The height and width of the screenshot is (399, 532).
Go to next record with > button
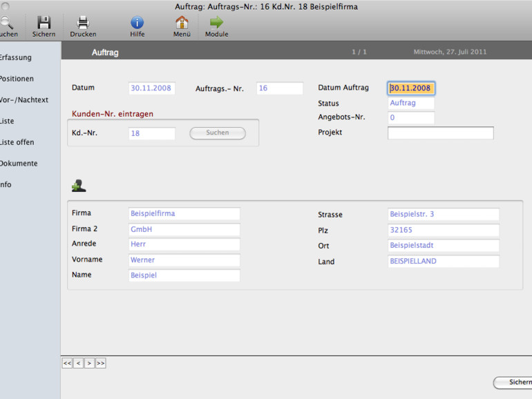[89, 363]
